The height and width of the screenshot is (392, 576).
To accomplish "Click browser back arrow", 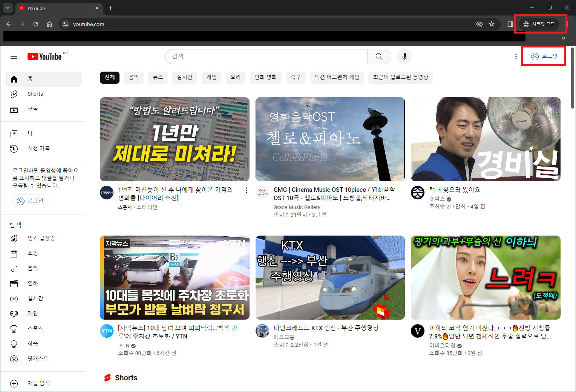I will click(x=9, y=24).
